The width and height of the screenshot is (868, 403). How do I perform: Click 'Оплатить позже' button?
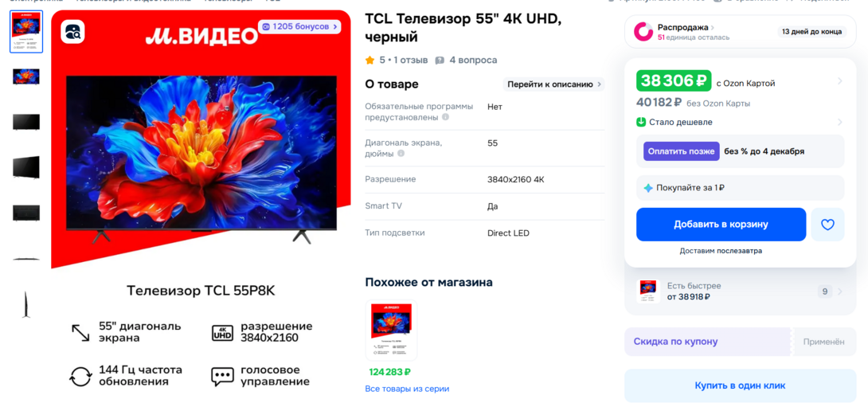coord(682,151)
